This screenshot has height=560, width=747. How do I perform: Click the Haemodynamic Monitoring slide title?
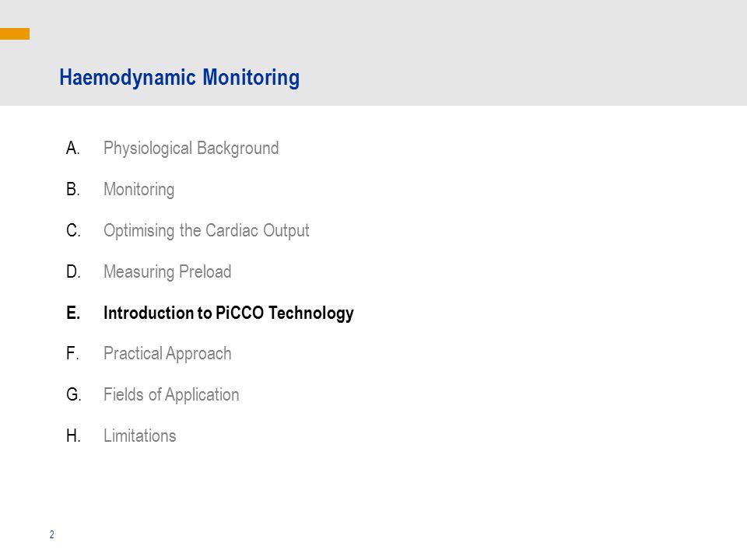pyautogui.click(x=179, y=78)
